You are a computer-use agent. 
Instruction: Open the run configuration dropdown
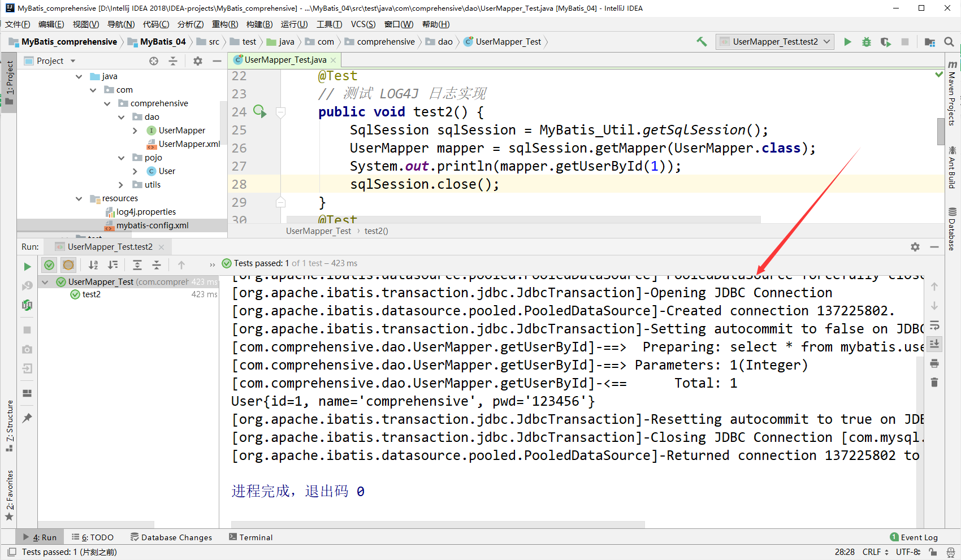[x=775, y=42]
